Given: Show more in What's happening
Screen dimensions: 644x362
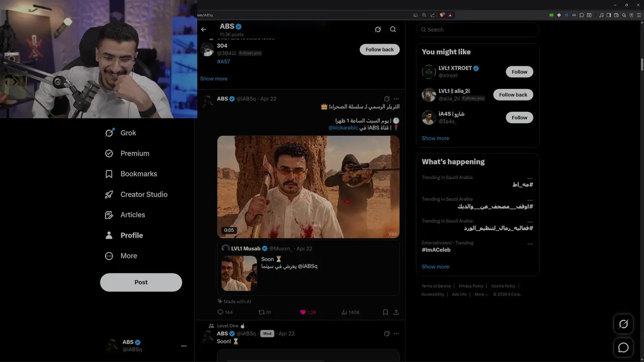Looking at the screenshot, I should pyautogui.click(x=435, y=267).
